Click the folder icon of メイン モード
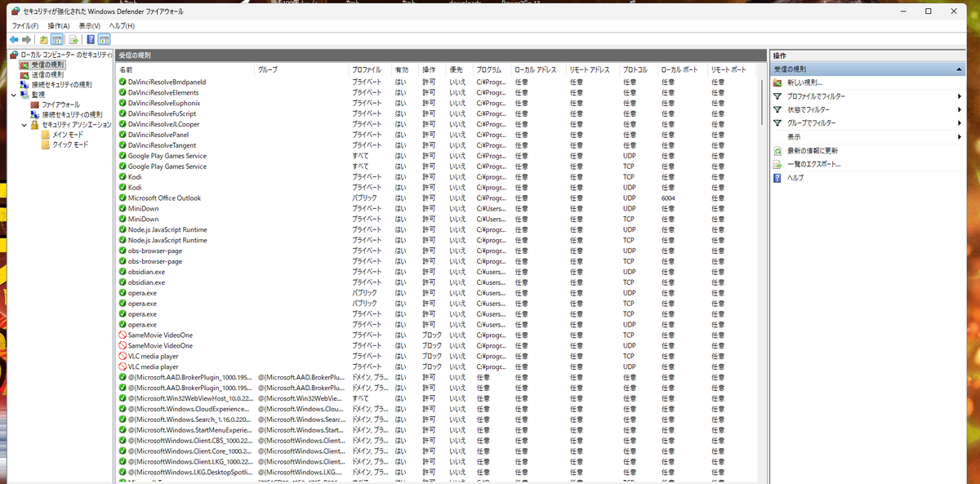Viewport: 980px width, 484px height. click(46, 135)
